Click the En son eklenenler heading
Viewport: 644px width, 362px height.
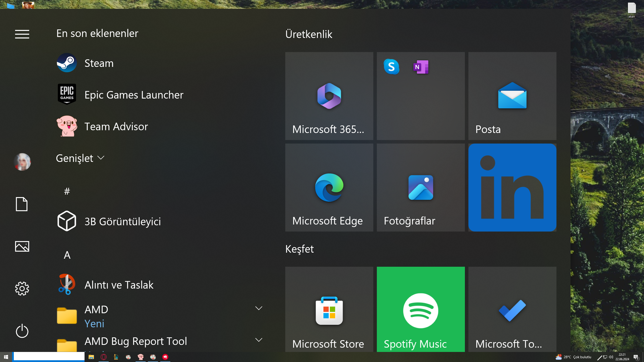click(97, 33)
